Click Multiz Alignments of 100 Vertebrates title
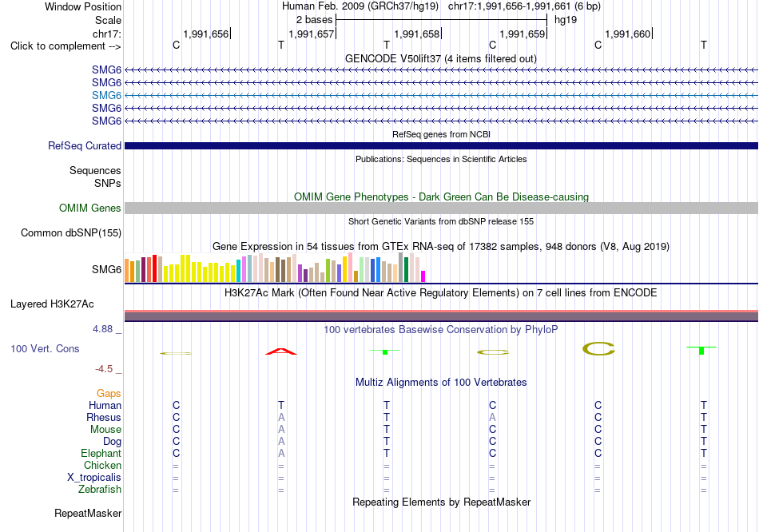The image size is (759, 532). click(441, 382)
